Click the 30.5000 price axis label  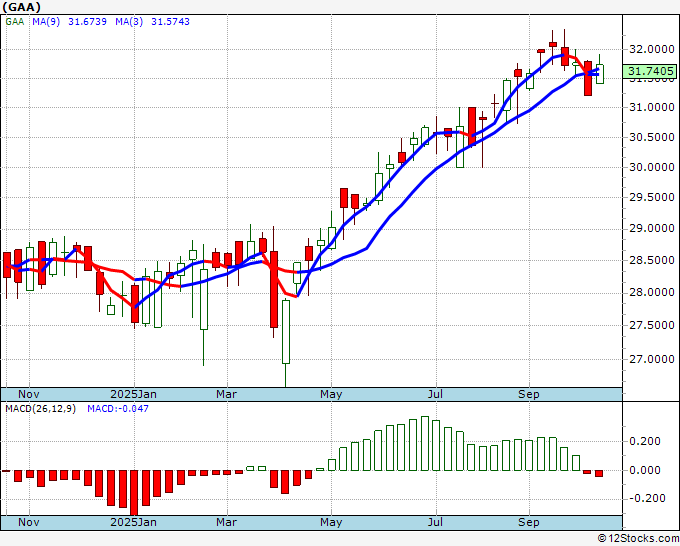click(651, 137)
